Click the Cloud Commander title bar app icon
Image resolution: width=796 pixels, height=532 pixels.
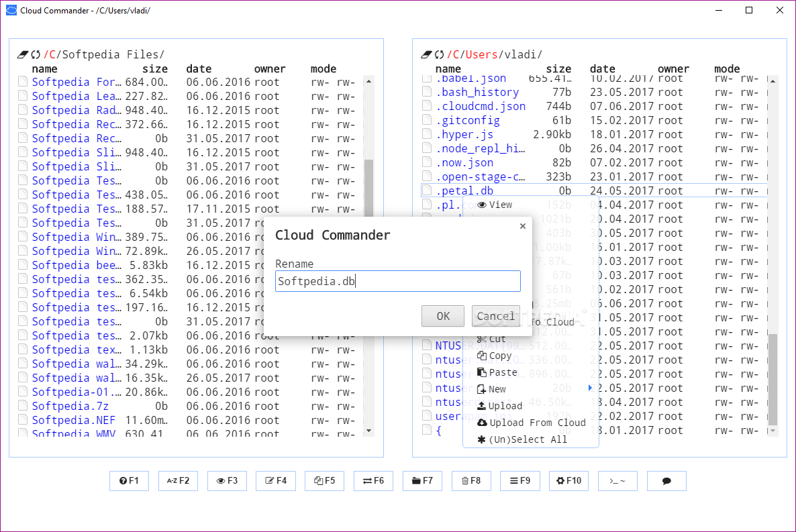[11, 10]
